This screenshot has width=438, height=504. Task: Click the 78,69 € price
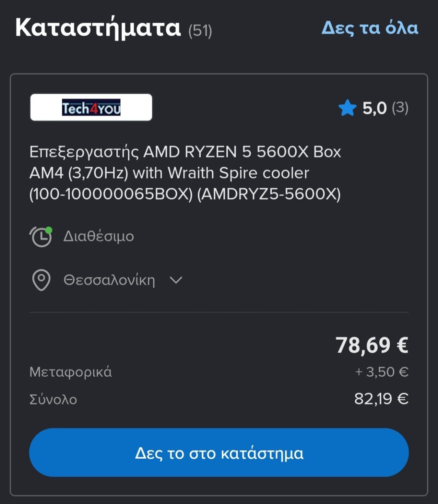pyautogui.click(x=372, y=345)
